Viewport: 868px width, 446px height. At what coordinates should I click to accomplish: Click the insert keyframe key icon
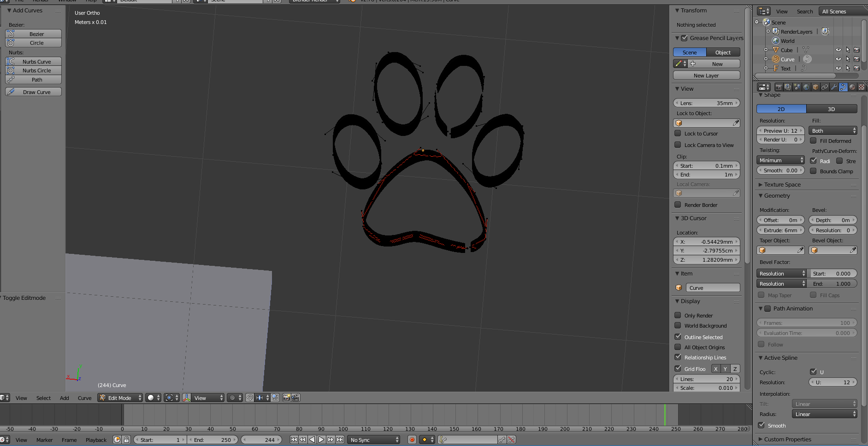point(502,440)
